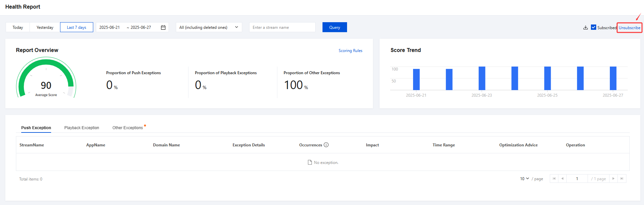644x205 pixels.
Task: Open the calendar date picker icon
Action: 163,27
